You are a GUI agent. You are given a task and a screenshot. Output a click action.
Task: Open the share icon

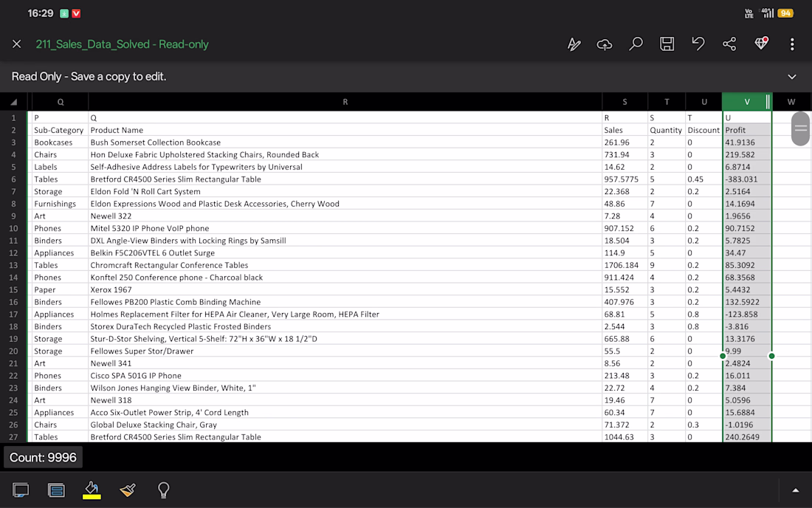(x=729, y=44)
